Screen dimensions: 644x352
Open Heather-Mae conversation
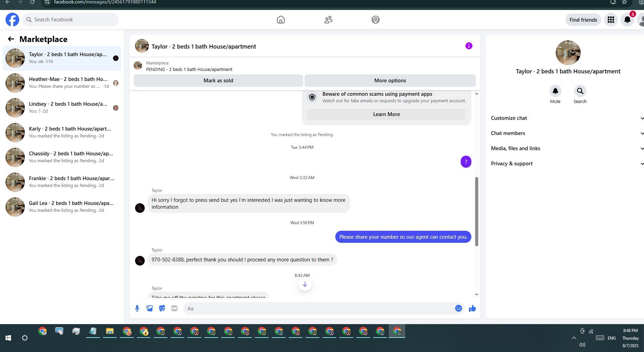tap(62, 83)
